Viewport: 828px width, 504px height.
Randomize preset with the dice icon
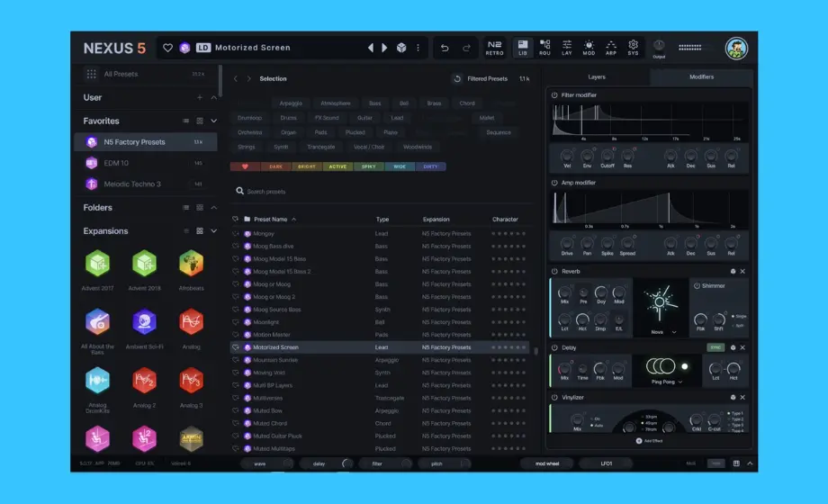click(401, 48)
